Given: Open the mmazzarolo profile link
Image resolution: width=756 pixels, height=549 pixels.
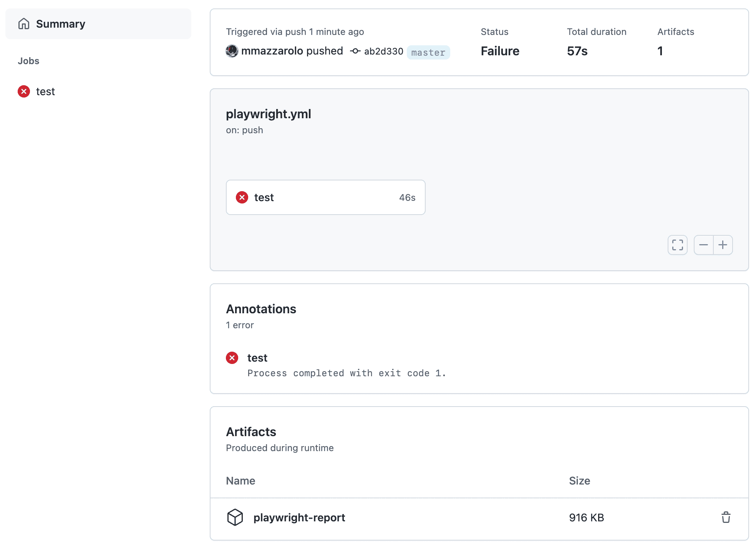Looking at the screenshot, I should [272, 51].
